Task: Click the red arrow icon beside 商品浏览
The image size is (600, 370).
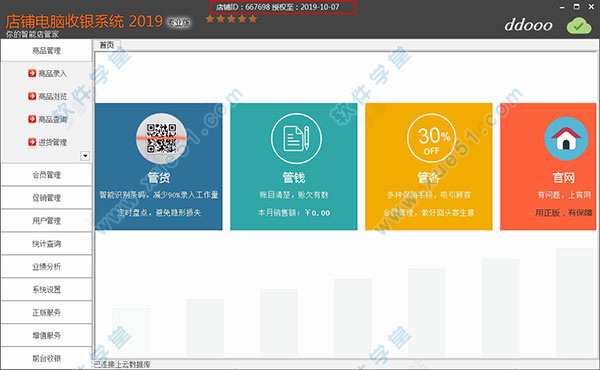Action: (x=32, y=96)
